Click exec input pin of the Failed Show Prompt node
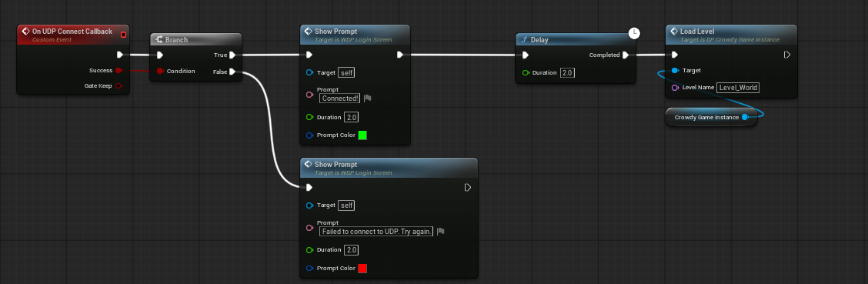Screen dimensions: 868x284 pos(309,187)
